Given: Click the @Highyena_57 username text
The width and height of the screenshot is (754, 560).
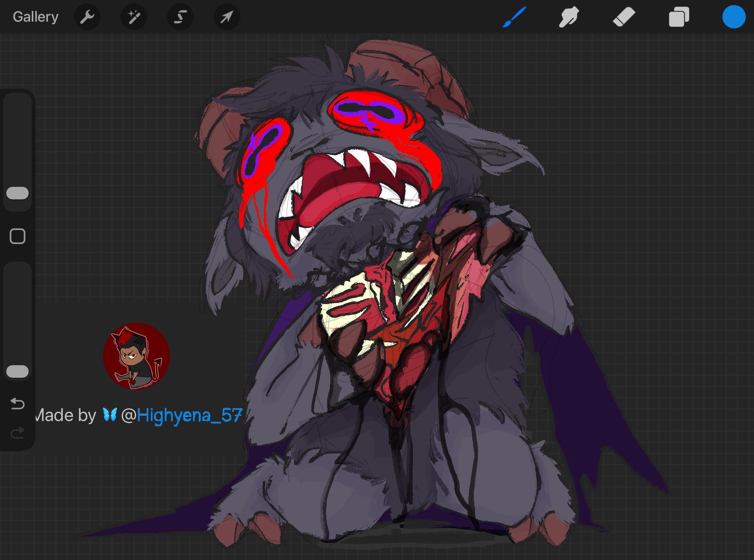Looking at the screenshot, I should tap(189, 415).
